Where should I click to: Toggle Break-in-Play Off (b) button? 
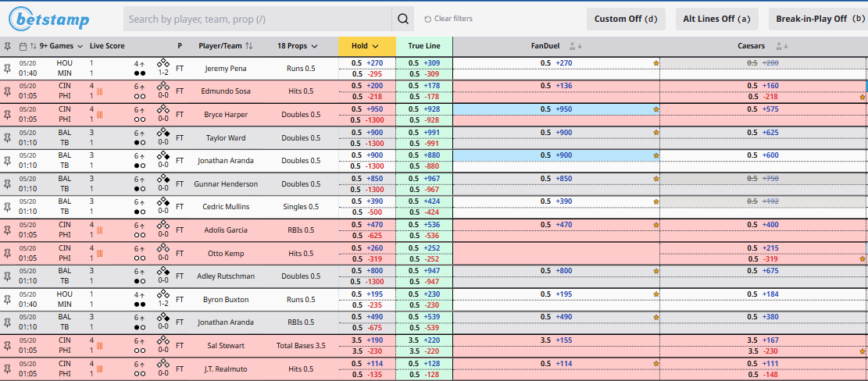pos(818,19)
